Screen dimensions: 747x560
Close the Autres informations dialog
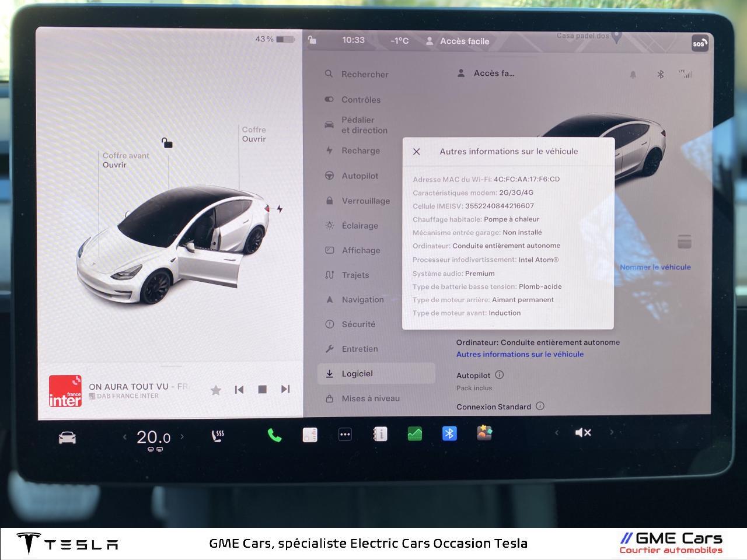point(416,152)
